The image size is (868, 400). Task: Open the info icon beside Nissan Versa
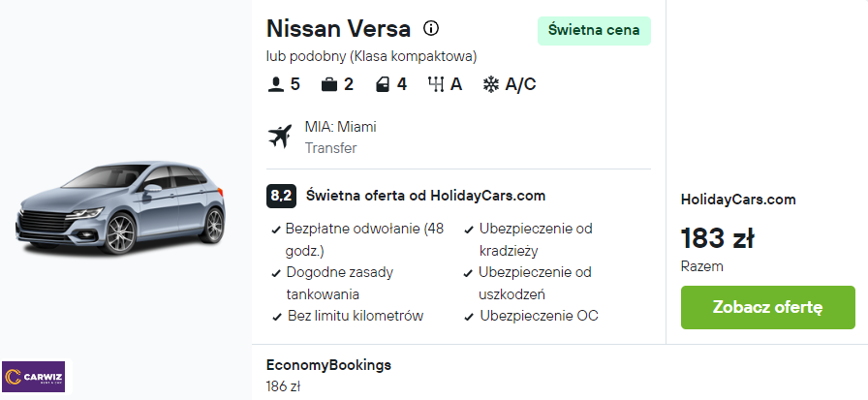[431, 28]
